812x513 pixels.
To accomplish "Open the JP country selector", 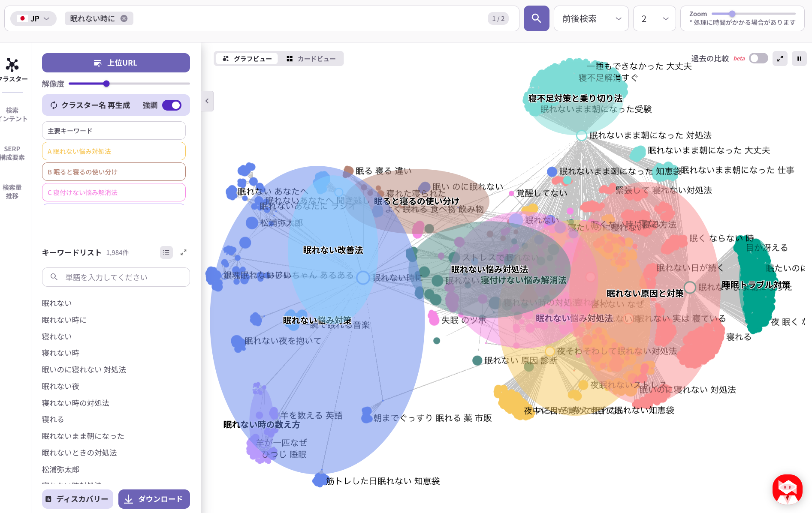I will pyautogui.click(x=33, y=18).
